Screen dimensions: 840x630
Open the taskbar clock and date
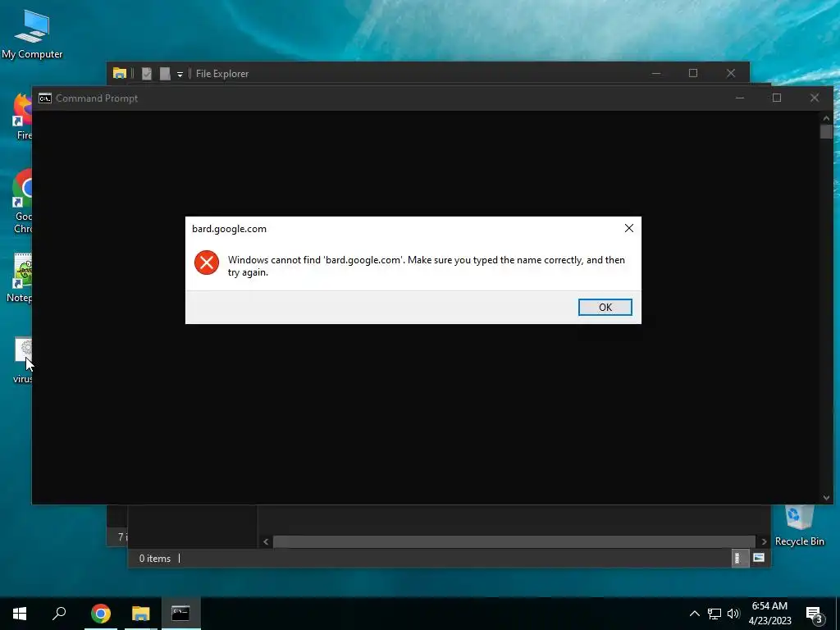point(769,614)
